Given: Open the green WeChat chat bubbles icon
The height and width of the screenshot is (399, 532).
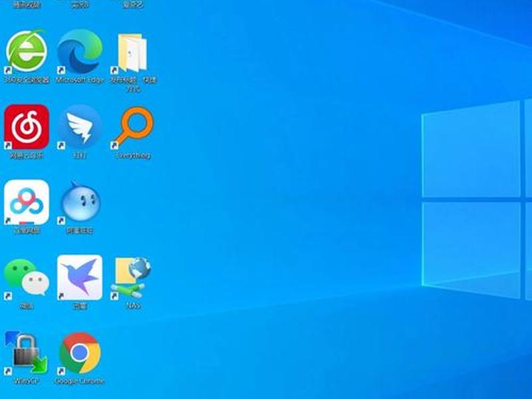Looking at the screenshot, I should [27, 278].
